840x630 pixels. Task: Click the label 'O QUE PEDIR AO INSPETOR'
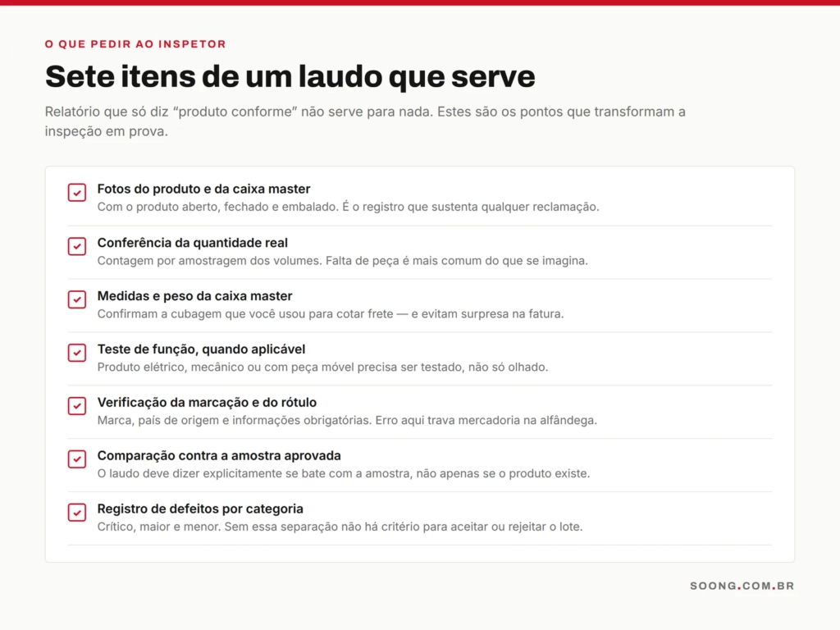pyautogui.click(x=135, y=44)
